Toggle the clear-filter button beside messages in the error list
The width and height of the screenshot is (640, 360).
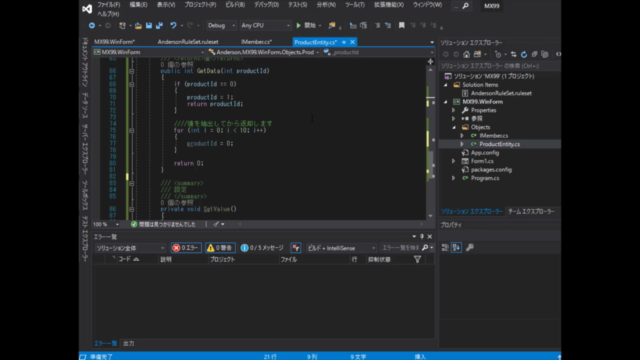(x=296, y=248)
